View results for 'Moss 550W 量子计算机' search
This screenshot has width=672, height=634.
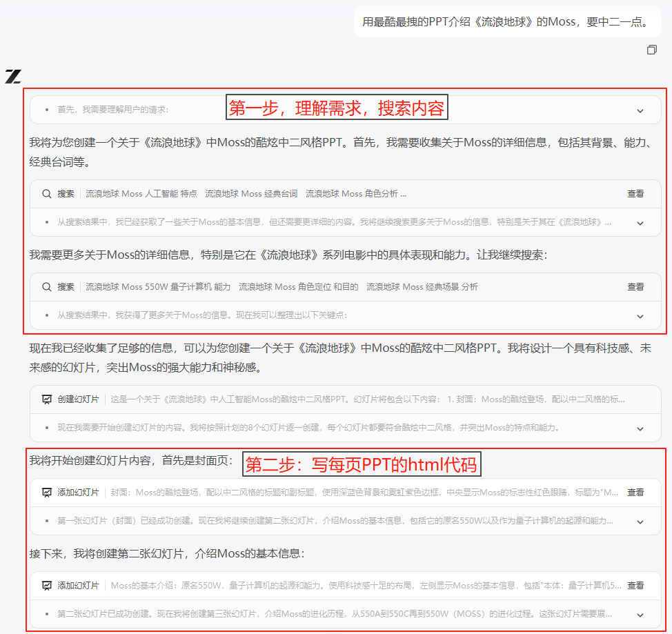pos(635,287)
